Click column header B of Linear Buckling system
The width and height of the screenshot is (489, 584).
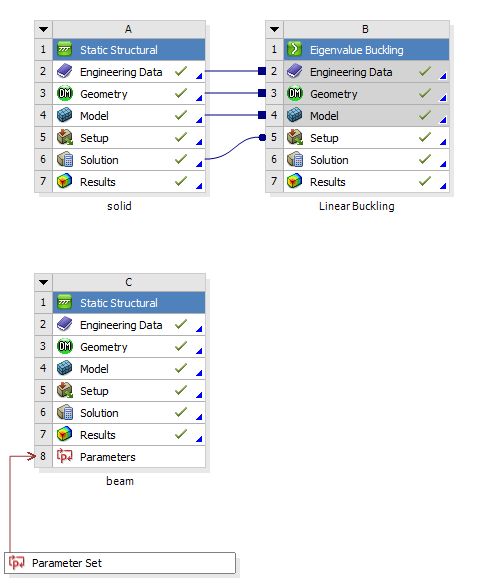click(x=366, y=29)
